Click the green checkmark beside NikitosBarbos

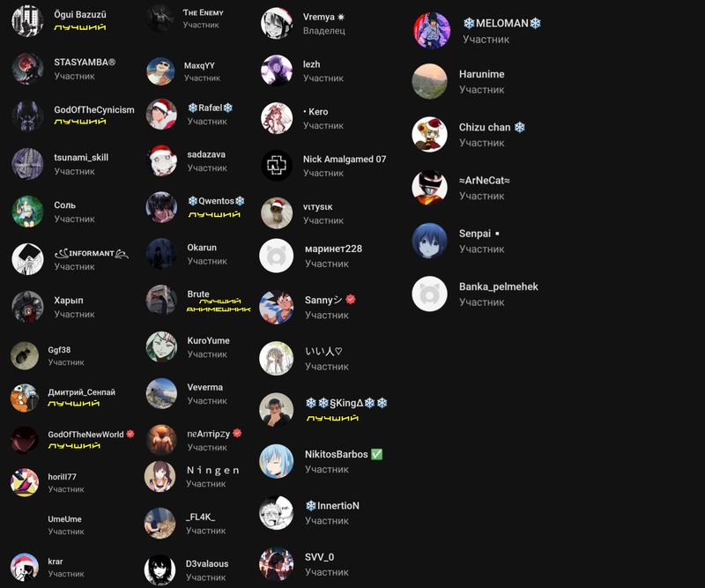pos(377,454)
